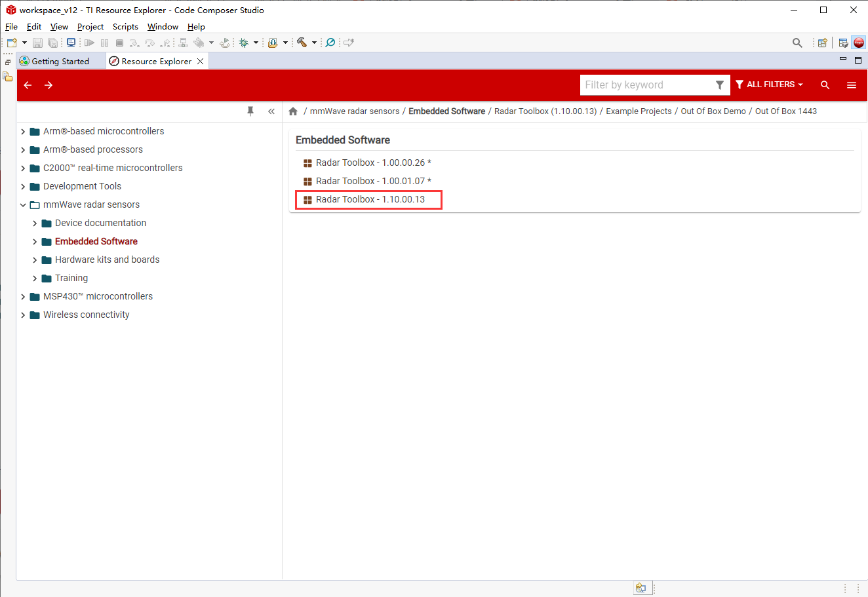This screenshot has height=597, width=868.
Task: Open Out Of Box Demo breadcrumb link
Action: (x=713, y=111)
